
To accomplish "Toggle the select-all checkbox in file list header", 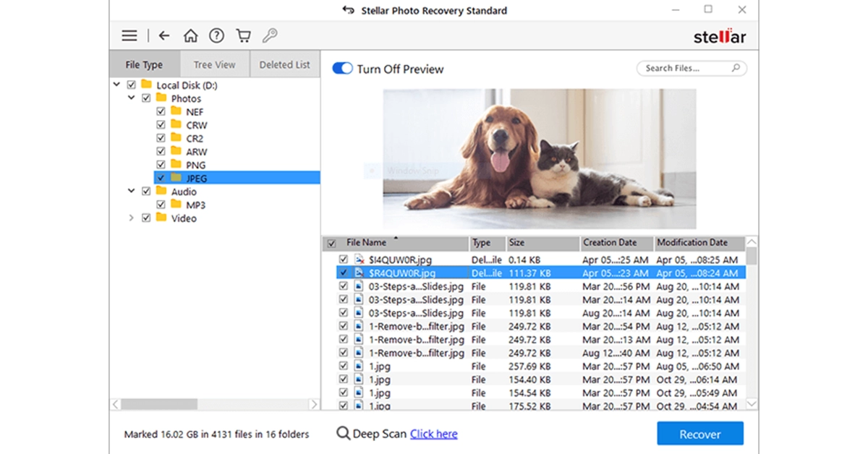I will (332, 244).
